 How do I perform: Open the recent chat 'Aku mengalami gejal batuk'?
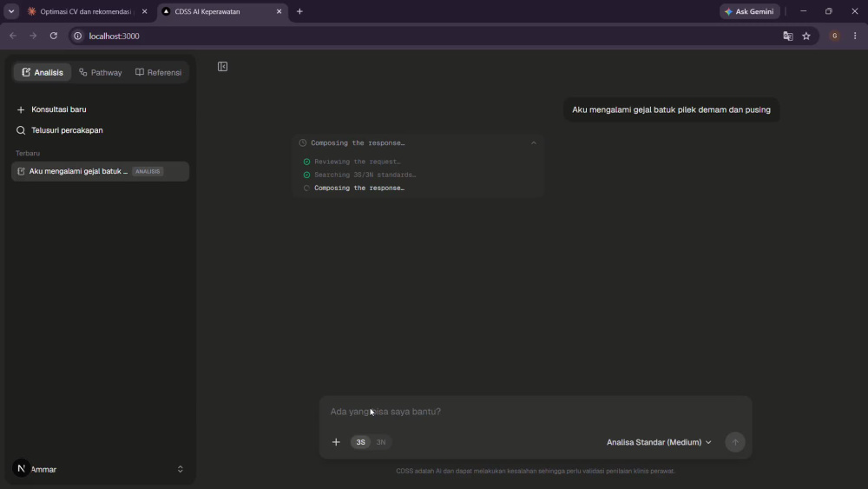[100, 171]
